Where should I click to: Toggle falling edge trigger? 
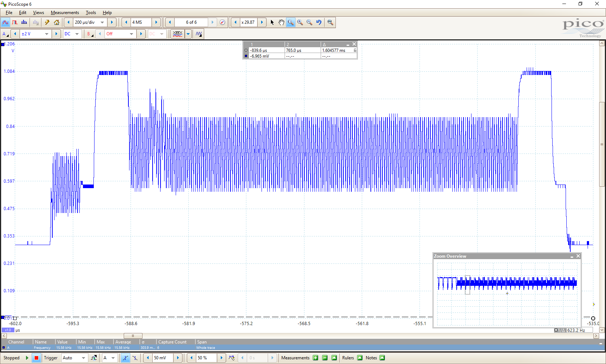[135, 358]
